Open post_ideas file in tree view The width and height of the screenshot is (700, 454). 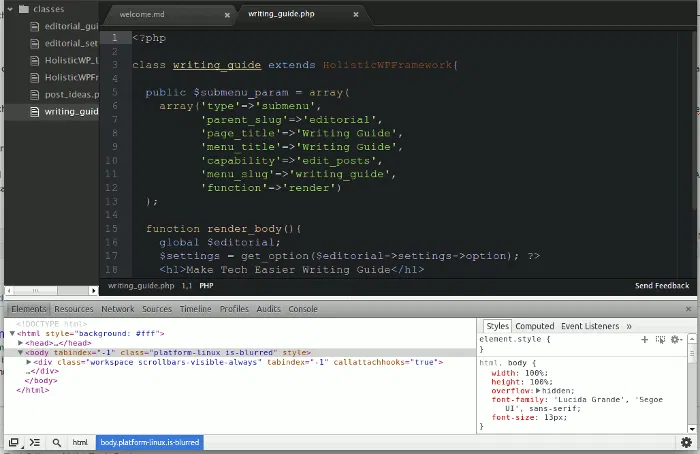click(70, 94)
